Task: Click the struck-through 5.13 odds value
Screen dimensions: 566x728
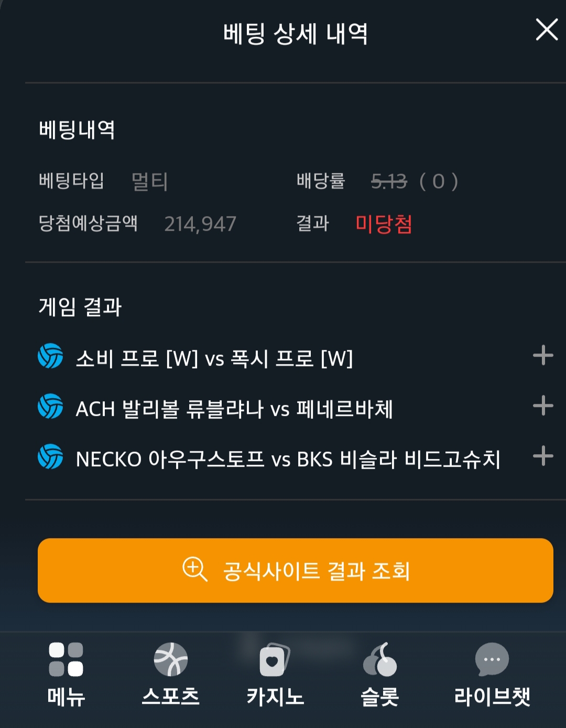Action: [x=389, y=181]
